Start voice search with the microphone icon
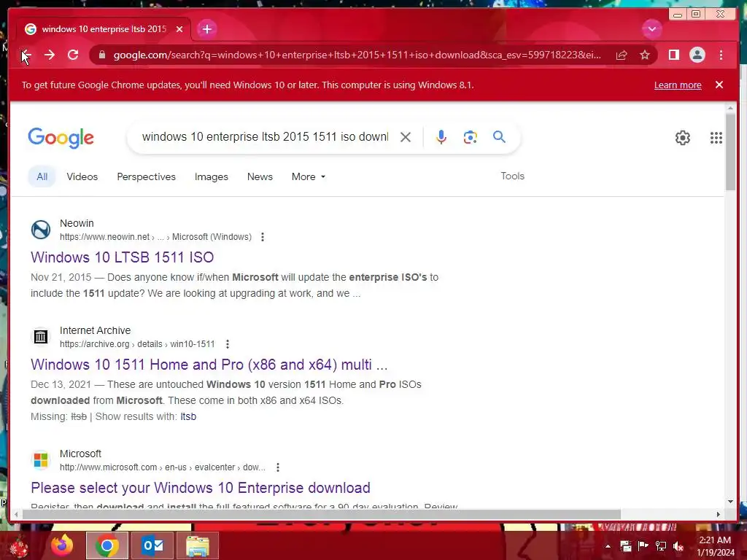Viewport: 747px width, 560px height. pyautogui.click(x=441, y=137)
